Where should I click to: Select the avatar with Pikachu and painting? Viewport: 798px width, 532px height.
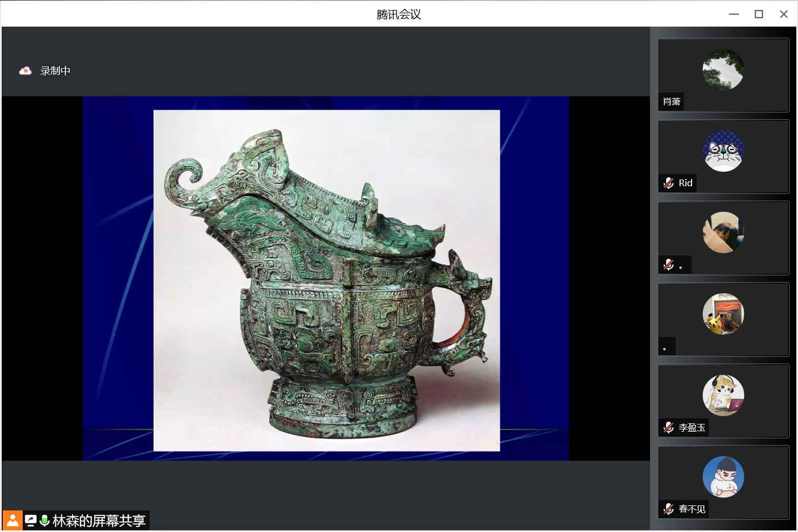tap(723, 314)
